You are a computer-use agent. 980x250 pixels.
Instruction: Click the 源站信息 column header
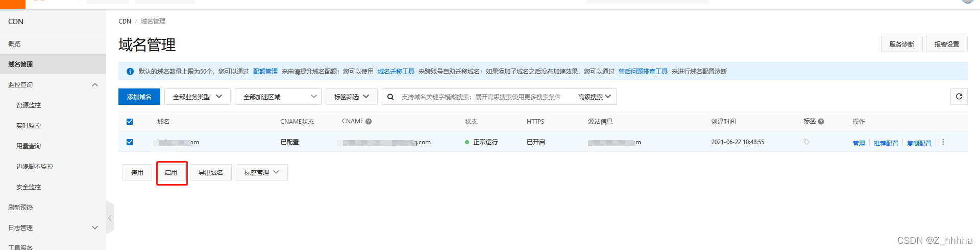coord(600,122)
